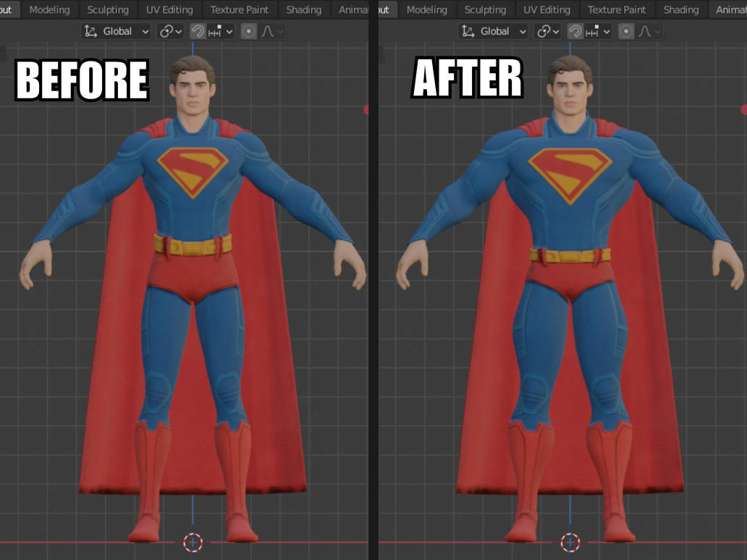Open pivot point dropdown in BEFORE panel
Image resolution: width=747 pixels, height=560 pixels.
pyautogui.click(x=171, y=31)
